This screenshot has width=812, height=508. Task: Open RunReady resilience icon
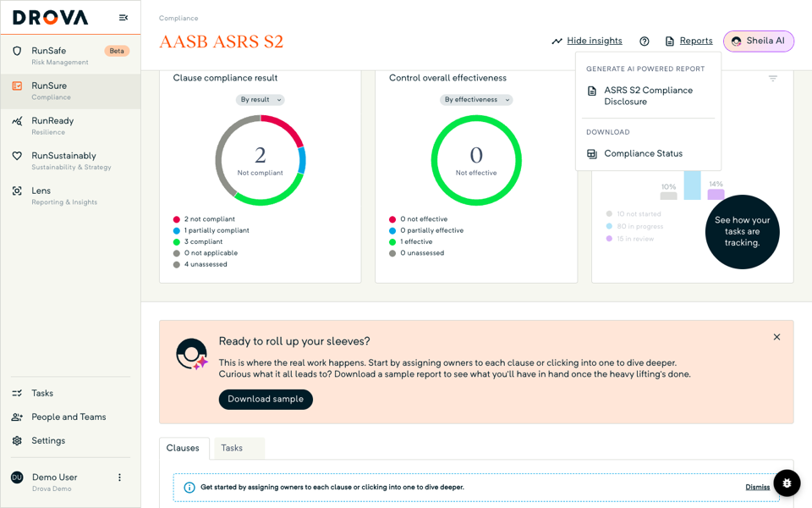tap(17, 121)
